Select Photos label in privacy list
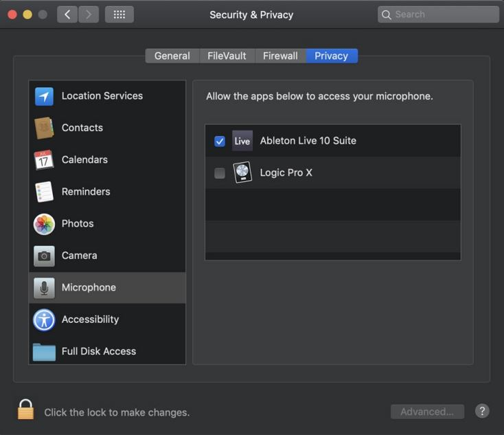Image resolution: width=504 pixels, height=435 pixels. 78,223
